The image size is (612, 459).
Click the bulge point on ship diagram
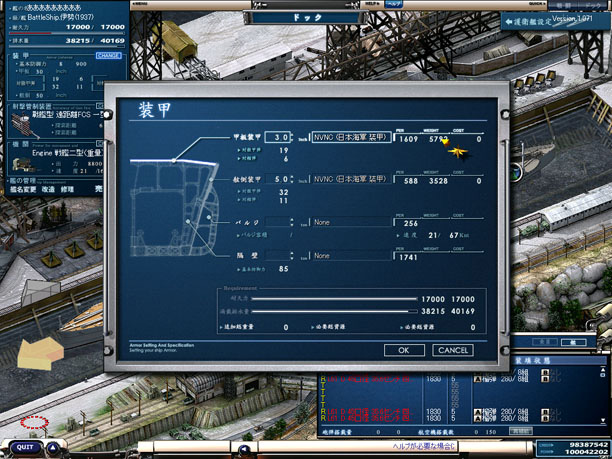(x=209, y=217)
